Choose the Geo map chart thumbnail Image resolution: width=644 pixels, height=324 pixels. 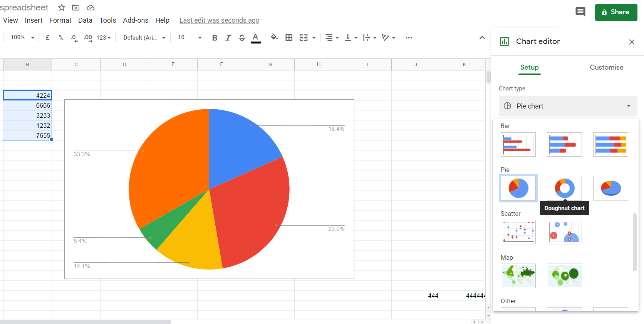518,276
